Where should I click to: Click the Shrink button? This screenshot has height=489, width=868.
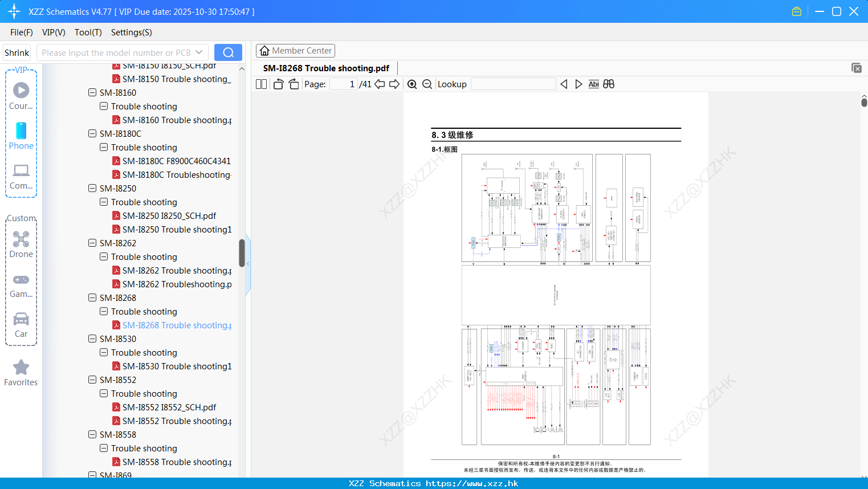click(x=17, y=52)
